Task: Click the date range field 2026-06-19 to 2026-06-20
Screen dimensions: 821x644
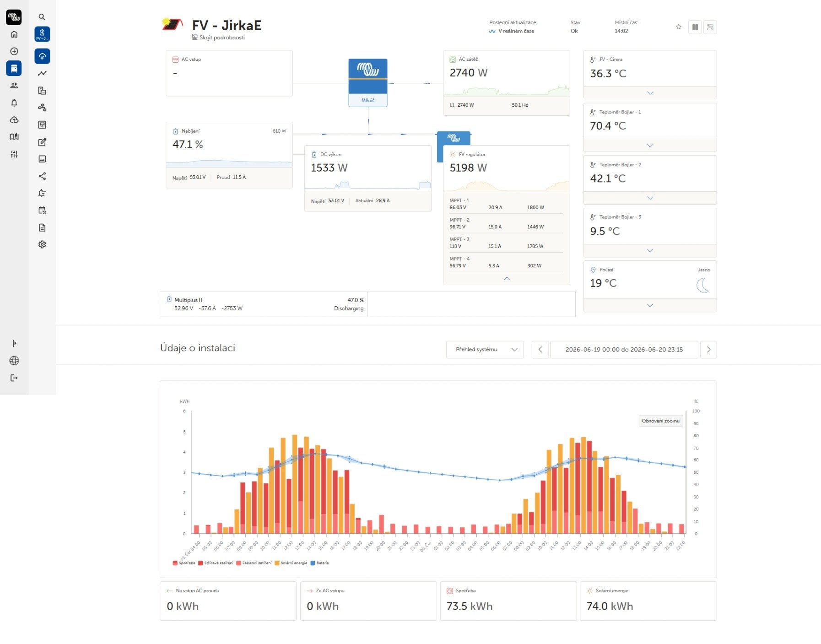Action: pyautogui.click(x=624, y=350)
